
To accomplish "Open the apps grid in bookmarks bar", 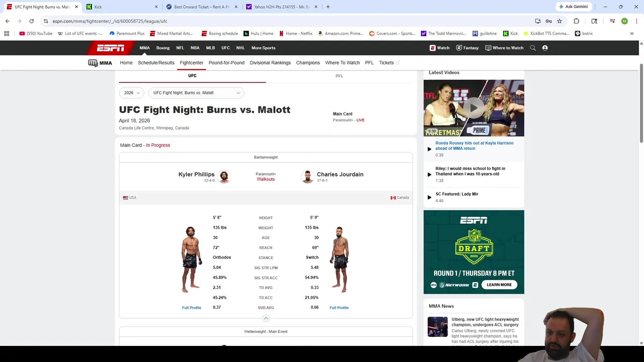I will [x=7, y=34].
